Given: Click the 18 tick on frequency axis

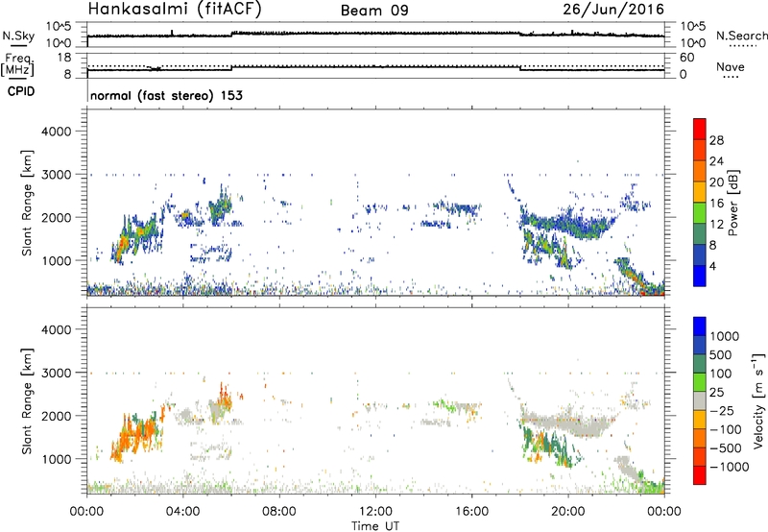Looking at the screenshot, I should coord(64,58).
